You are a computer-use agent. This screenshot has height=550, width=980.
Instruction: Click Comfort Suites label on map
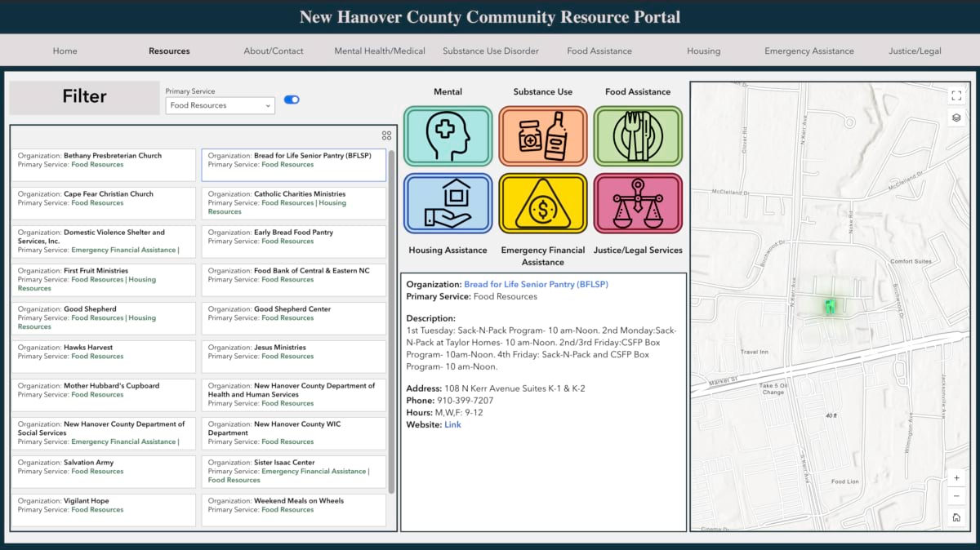point(911,261)
